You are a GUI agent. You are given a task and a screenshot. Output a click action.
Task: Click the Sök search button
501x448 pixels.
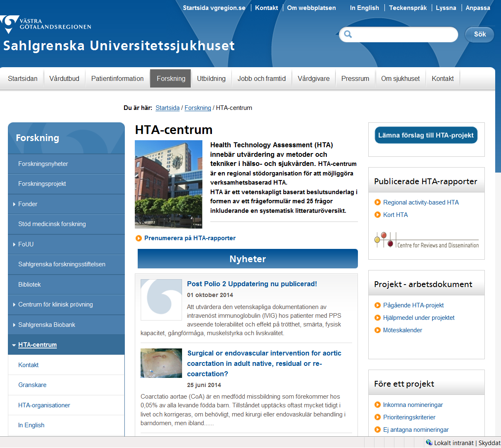point(480,34)
